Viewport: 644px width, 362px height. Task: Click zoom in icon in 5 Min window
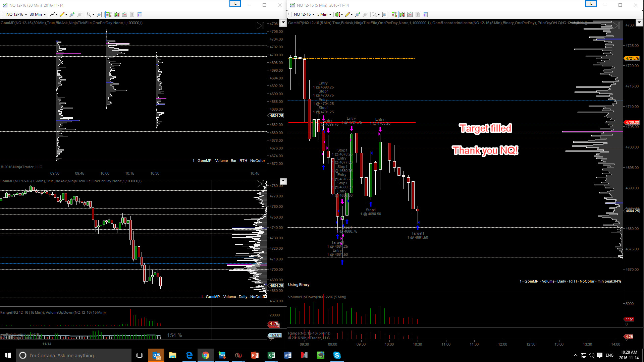click(358, 14)
